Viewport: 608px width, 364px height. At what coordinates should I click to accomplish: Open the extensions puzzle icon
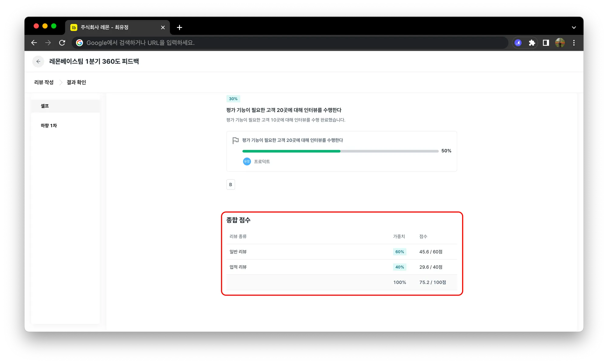pyautogui.click(x=532, y=43)
